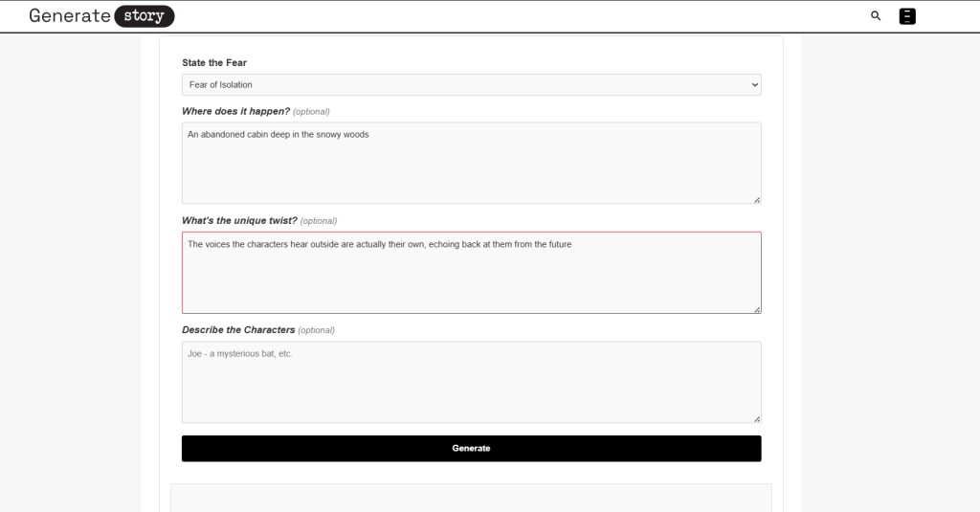Viewport: 980px width, 512px height.
Task: Open the black menu icon in header
Action: [x=907, y=16]
